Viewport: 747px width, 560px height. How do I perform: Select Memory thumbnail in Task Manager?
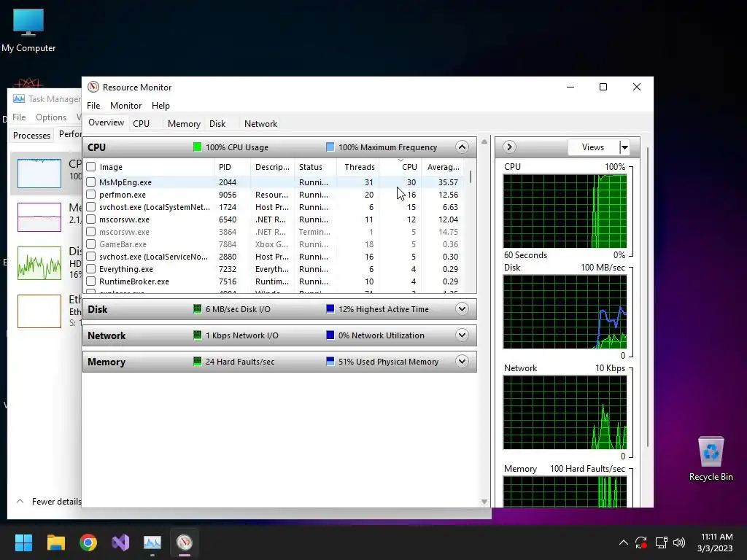click(39, 217)
